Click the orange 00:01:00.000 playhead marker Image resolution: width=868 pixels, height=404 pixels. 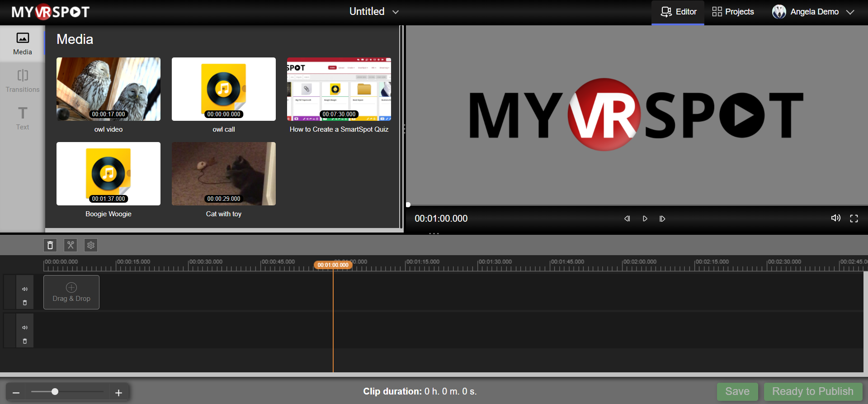[333, 265]
